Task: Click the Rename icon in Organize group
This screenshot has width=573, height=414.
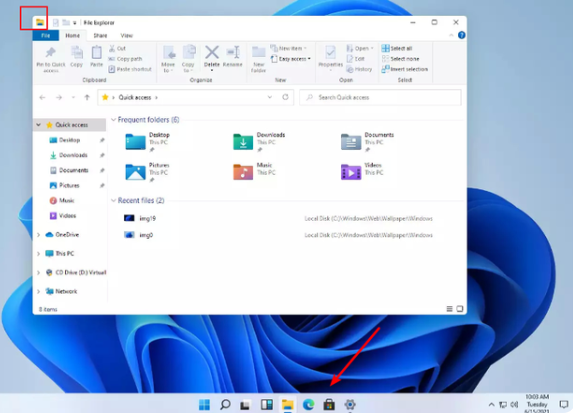Action: [233, 52]
